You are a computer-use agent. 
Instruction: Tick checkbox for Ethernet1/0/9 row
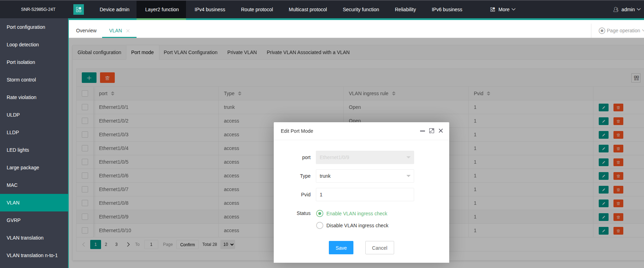point(85,217)
